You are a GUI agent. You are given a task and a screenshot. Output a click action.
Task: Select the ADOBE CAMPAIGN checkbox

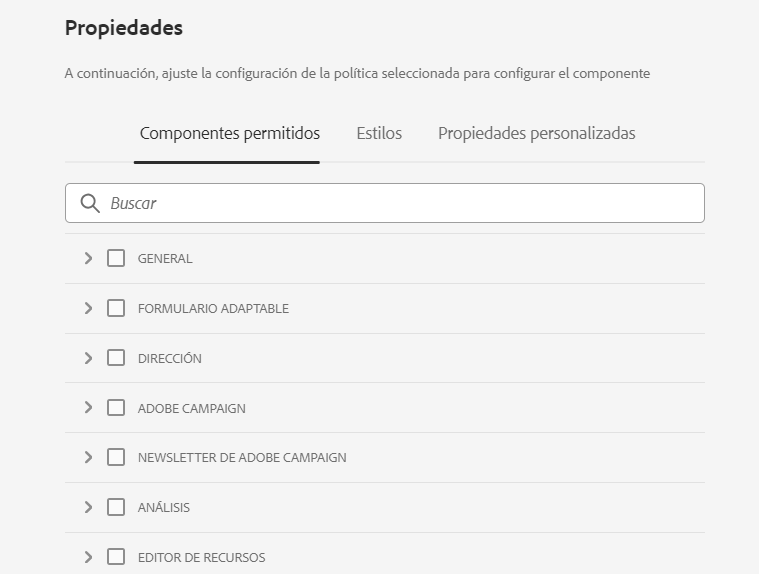pyautogui.click(x=116, y=408)
